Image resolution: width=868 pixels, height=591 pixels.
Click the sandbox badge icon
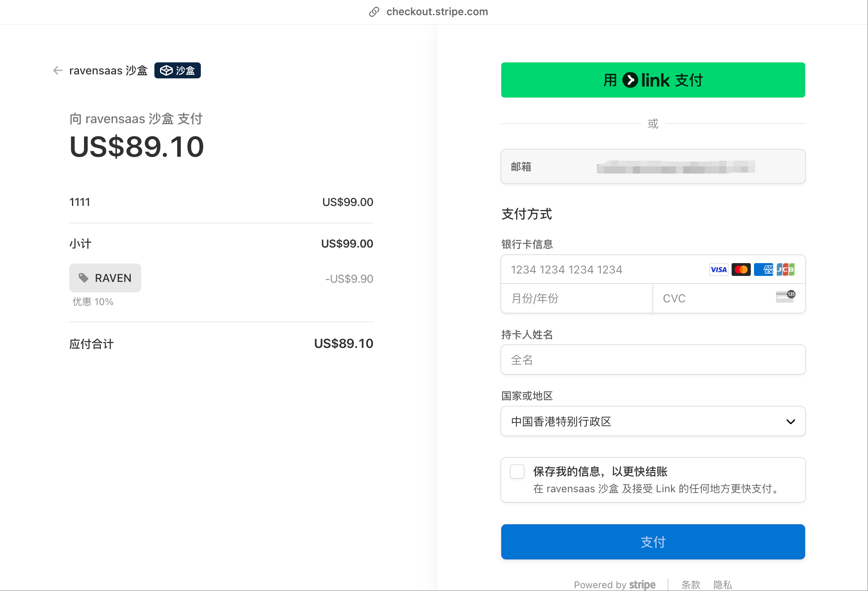pos(166,70)
